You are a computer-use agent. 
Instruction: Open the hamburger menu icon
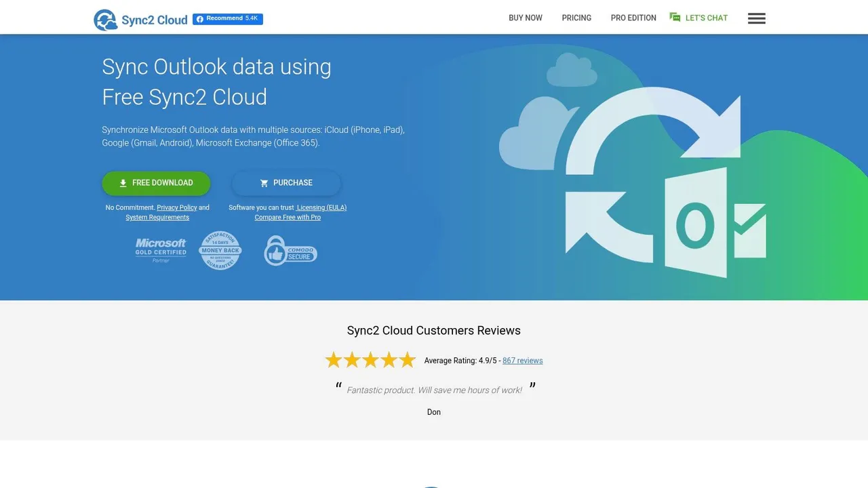pos(757,18)
